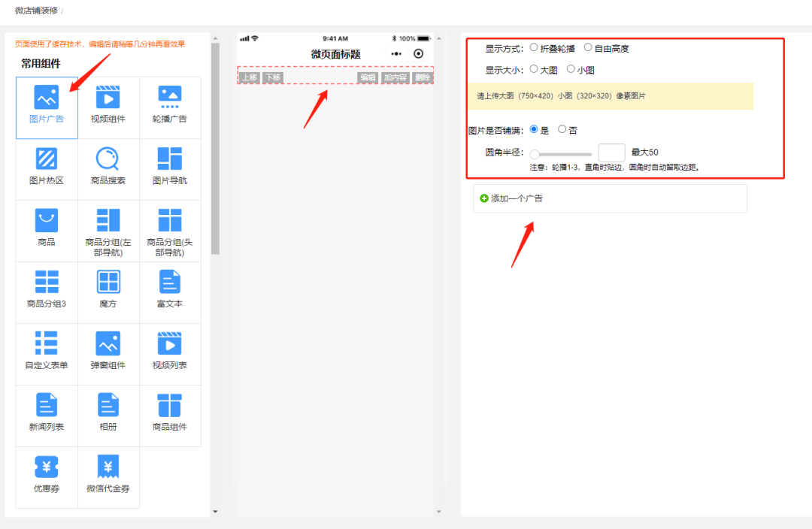This screenshot has height=529, width=812.
Task: Open 微店铺装修 breadcrumb link
Action: tap(36, 11)
